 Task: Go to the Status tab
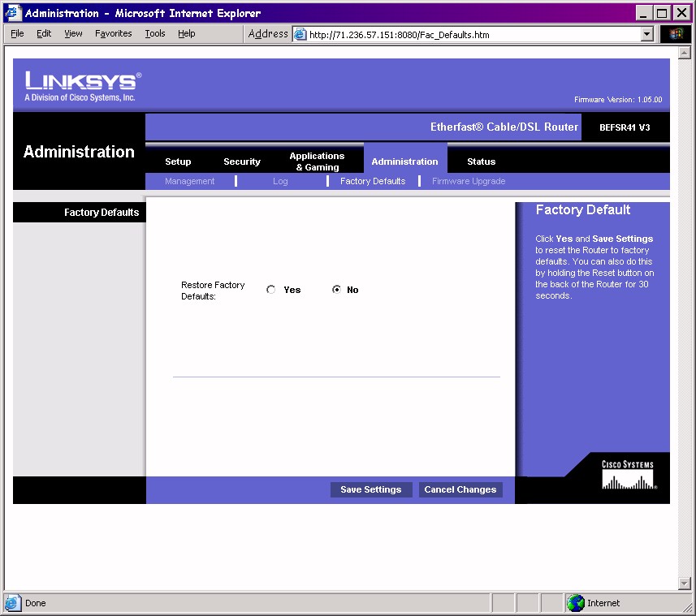coord(481,162)
